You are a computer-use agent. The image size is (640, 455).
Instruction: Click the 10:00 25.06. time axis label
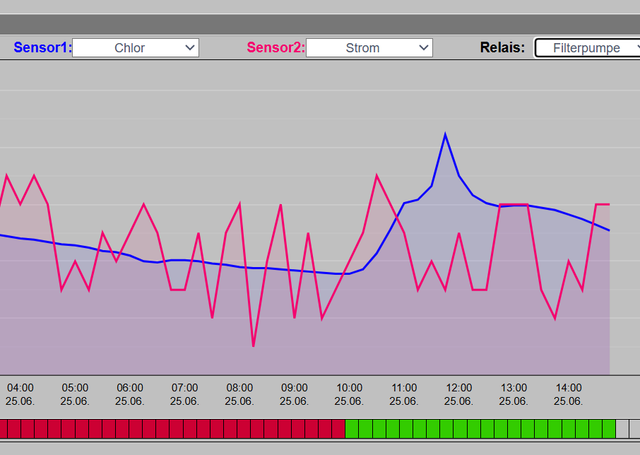pyautogui.click(x=349, y=394)
